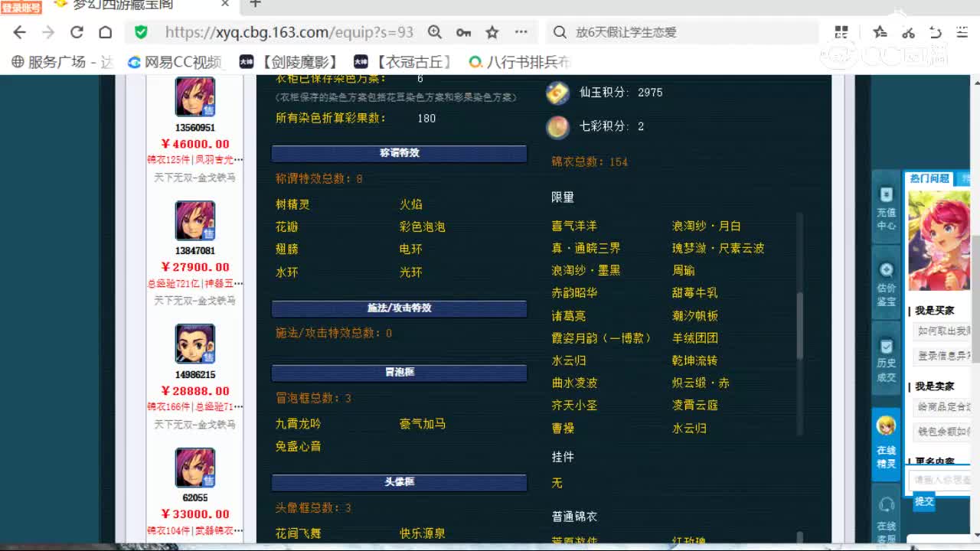Image resolution: width=980 pixels, height=551 pixels.
Task: Click price ¥33000.00 listing
Action: (x=195, y=514)
